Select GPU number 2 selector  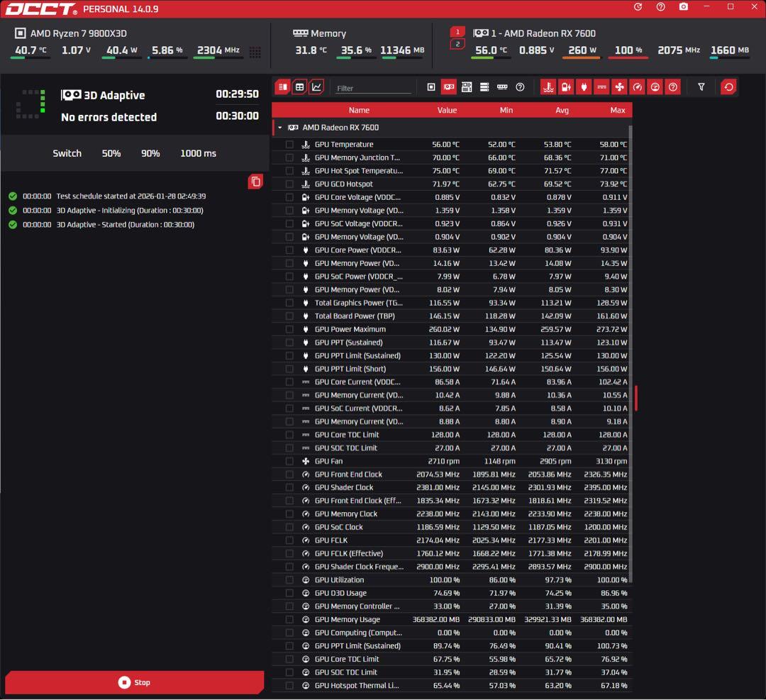coord(457,45)
